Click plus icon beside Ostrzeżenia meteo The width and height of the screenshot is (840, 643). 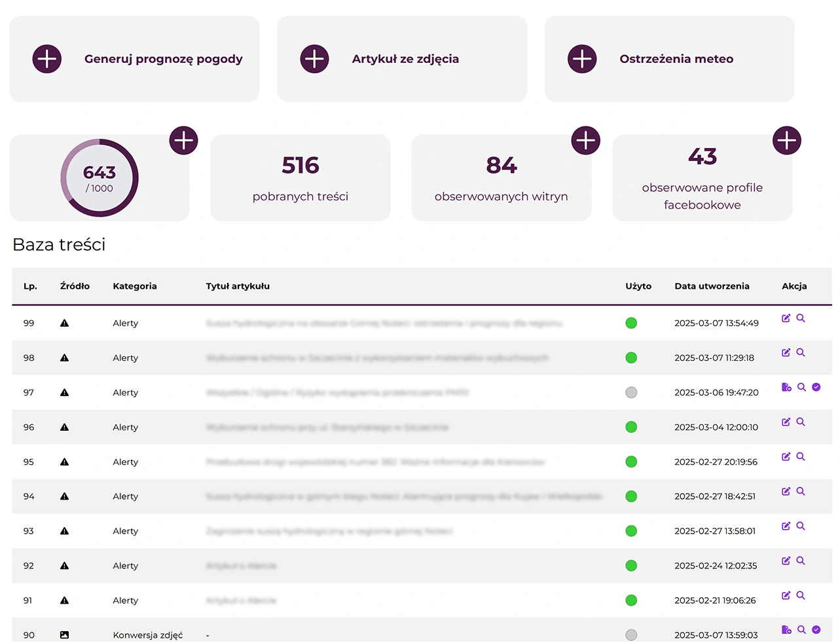point(582,59)
